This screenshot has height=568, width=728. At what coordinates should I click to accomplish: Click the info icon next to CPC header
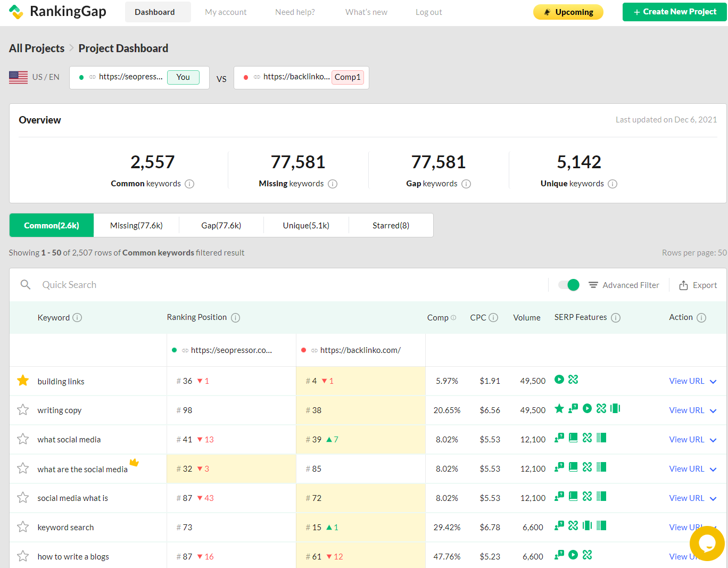pos(493,318)
